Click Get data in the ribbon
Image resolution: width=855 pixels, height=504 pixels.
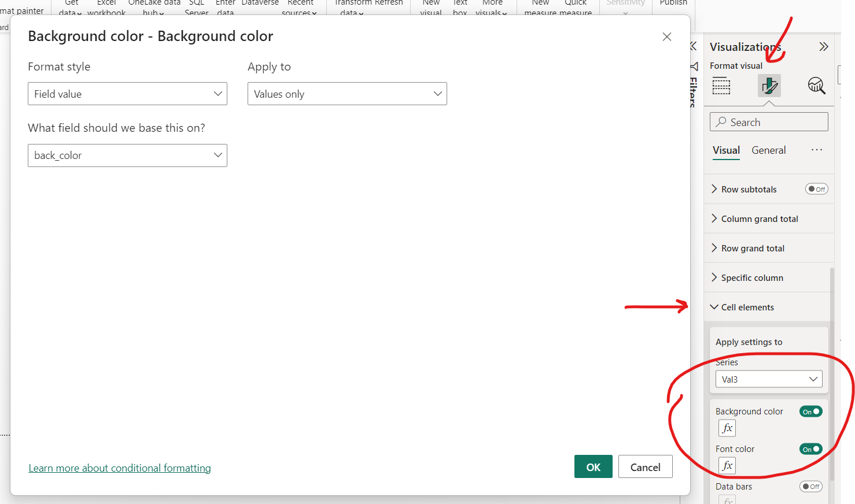pyautogui.click(x=71, y=8)
